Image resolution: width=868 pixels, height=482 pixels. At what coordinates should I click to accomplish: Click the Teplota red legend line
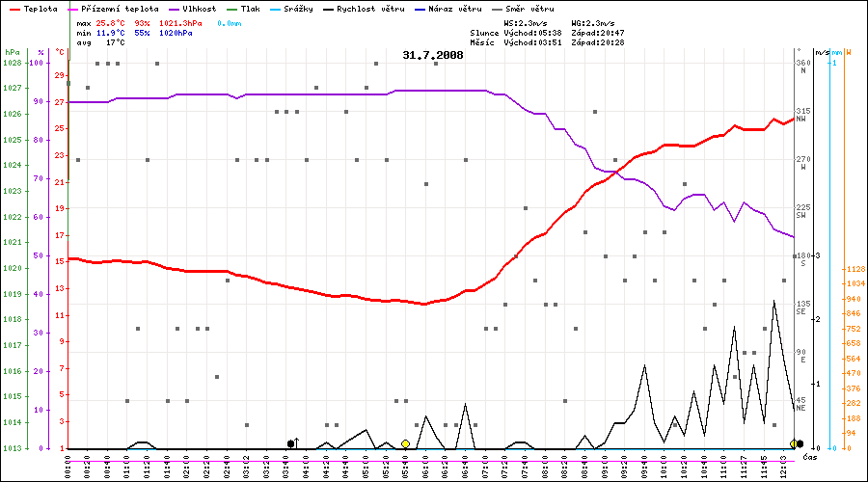[12, 8]
